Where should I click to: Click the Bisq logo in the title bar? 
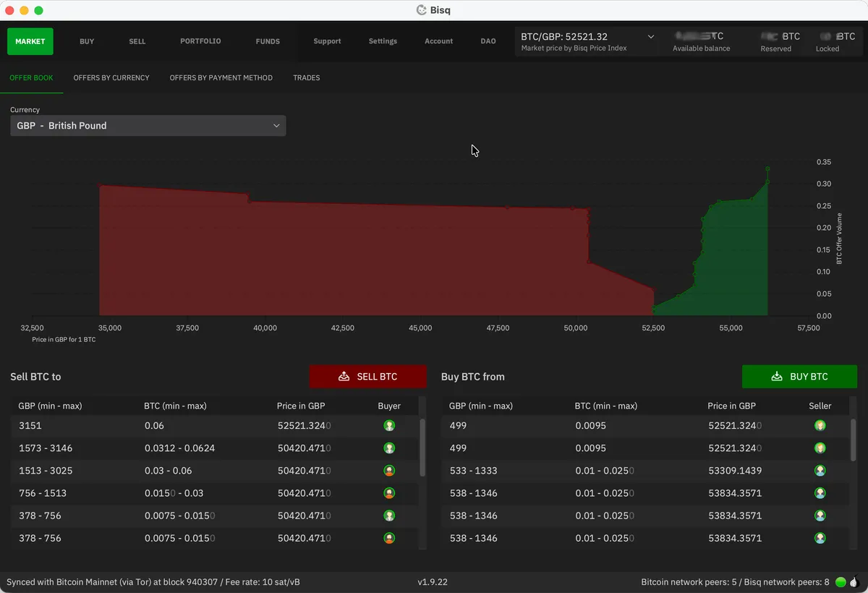[421, 10]
